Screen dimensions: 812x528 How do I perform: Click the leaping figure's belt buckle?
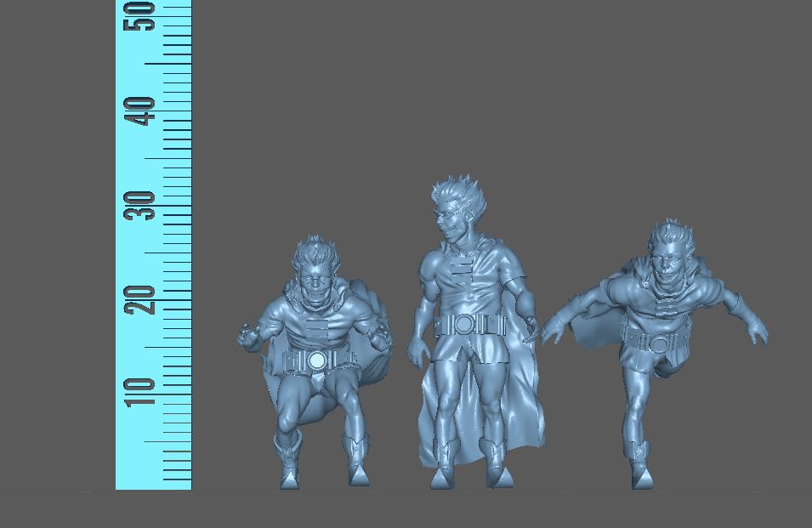tap(660, 344)
